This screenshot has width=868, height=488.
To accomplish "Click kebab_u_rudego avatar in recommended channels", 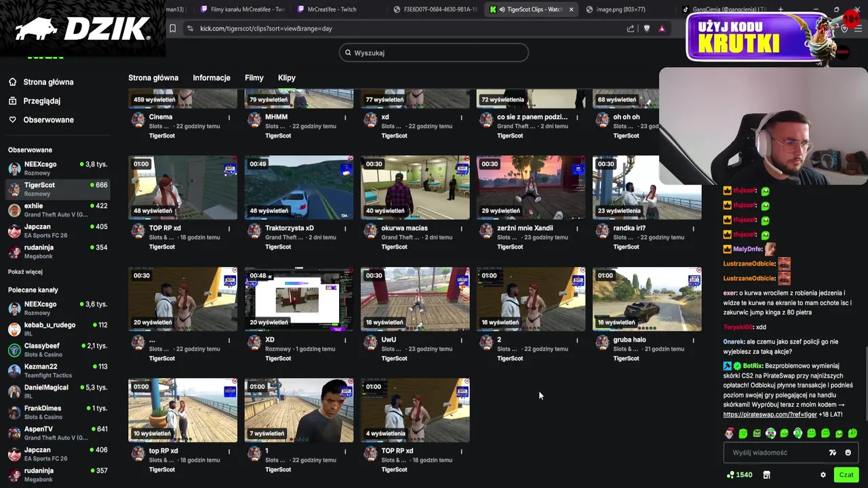I will 14,329.
